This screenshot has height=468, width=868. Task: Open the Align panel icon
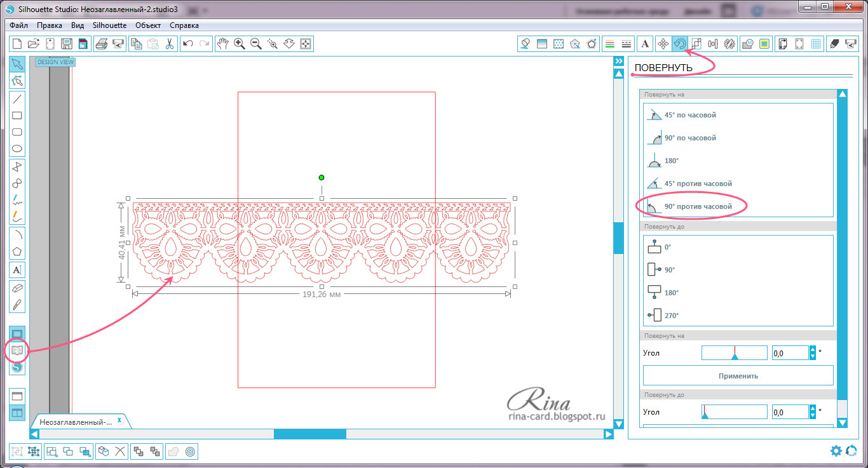click(712, 44)
